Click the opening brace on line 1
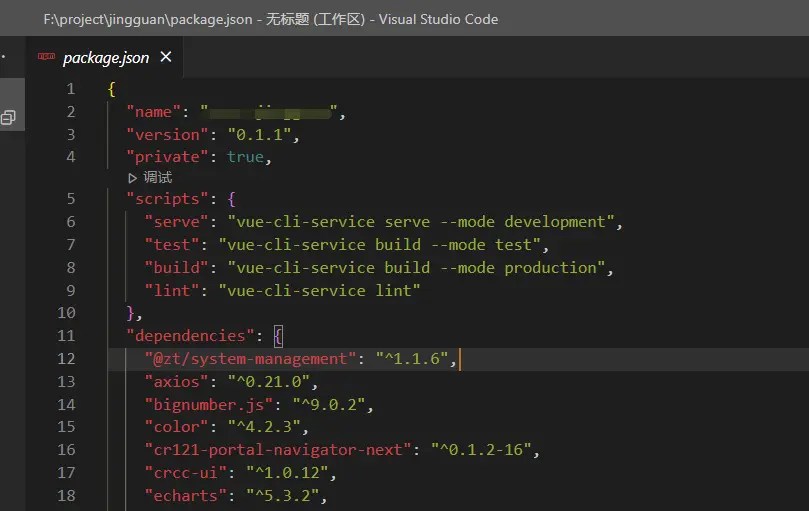 111,90
